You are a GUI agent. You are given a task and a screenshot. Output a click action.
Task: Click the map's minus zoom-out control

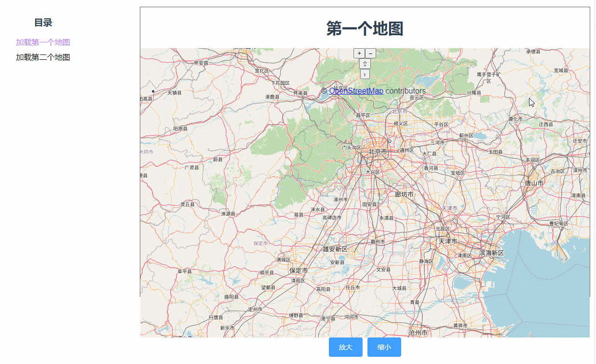click(x=370, y=54)
